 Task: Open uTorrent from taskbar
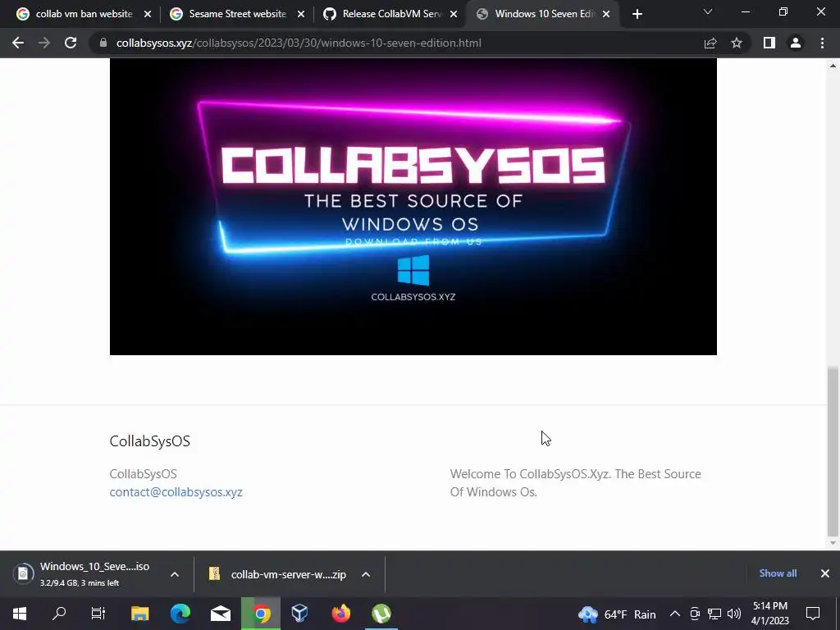click(381, 614)
